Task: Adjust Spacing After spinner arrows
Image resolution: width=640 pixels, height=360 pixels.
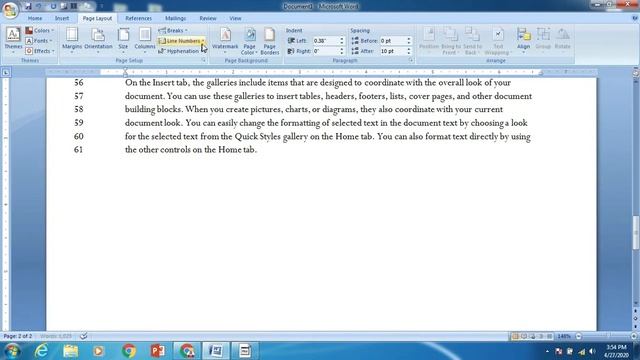Action: (x=409, y=51)
